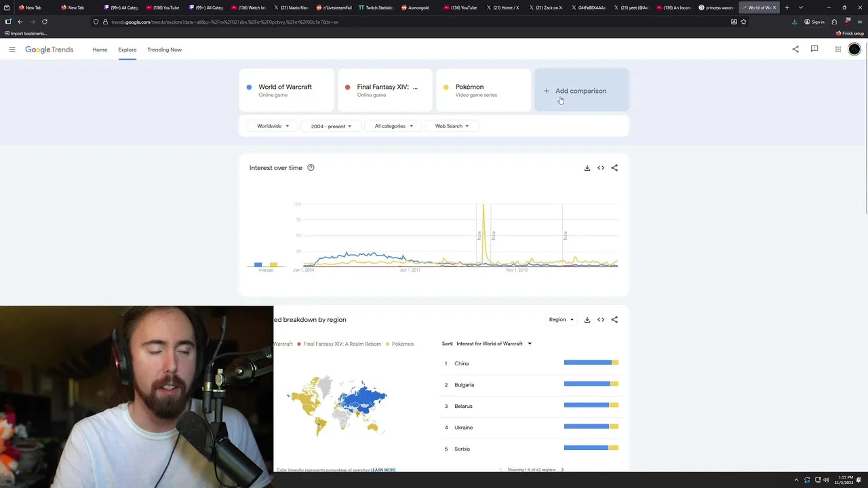868x488 pixels.
Task: Open the browser downloads icon
Action: tap(795, 22)
